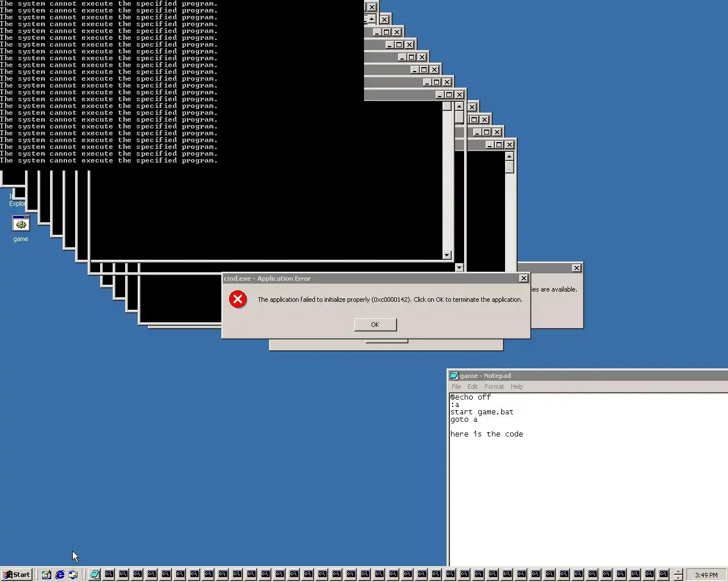Click the last cmd taskbar button beside scroll arrows
The image size is (728, 582).
point(664,575)
